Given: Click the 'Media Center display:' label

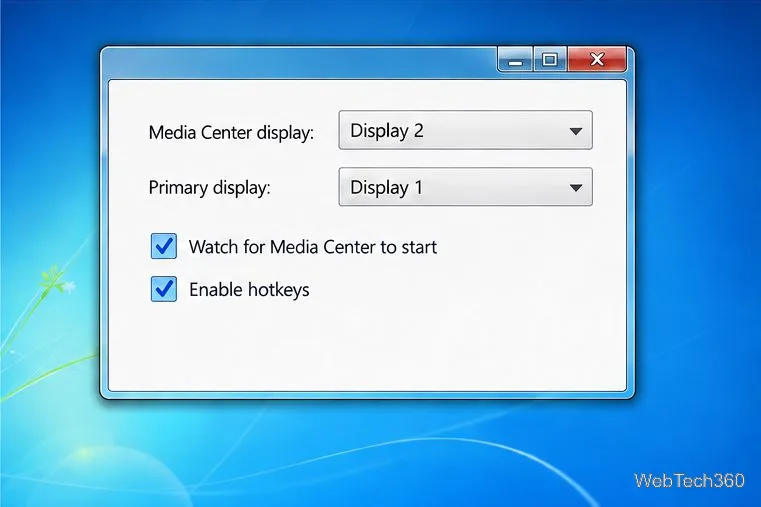Looking at the screenshot, I should pos(231,132).
